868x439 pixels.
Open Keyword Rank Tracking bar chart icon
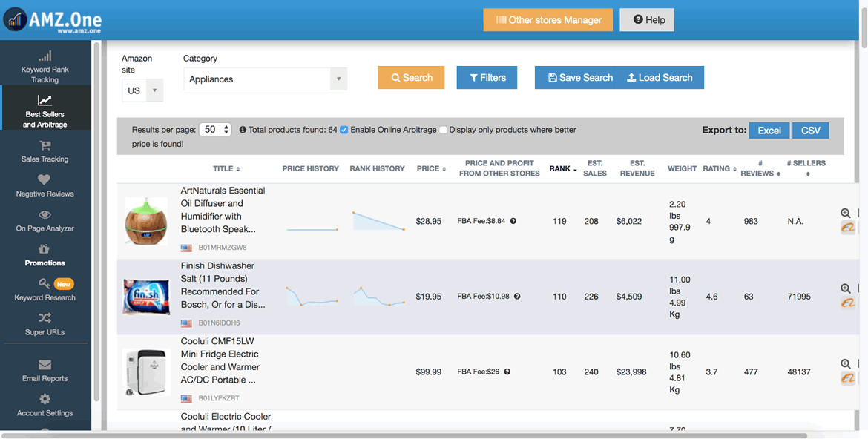tap(45, 56)
